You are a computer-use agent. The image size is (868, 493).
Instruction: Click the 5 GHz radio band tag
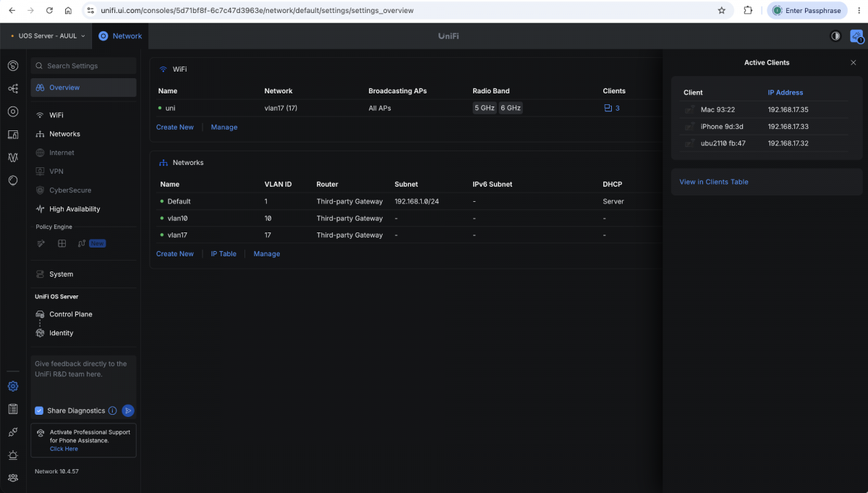[484, 108]
